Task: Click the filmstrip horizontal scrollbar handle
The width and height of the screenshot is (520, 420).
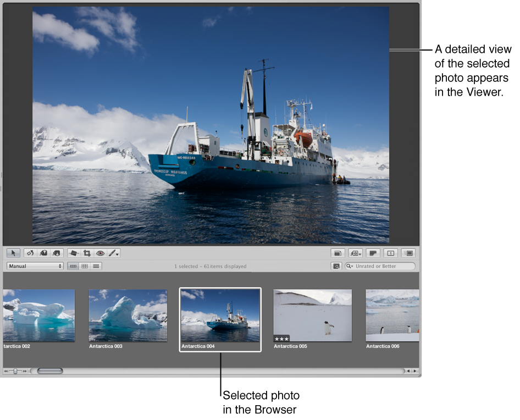Action: pyautogui.click(x=49, y=371)
